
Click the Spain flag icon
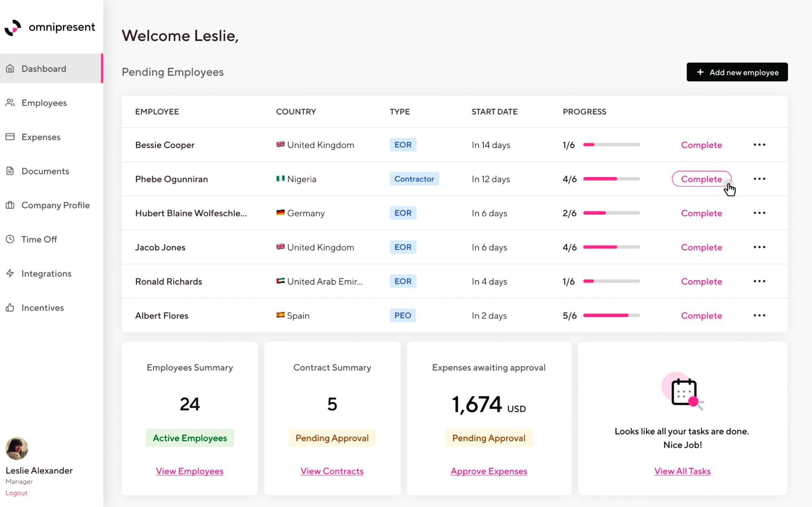point(280,315)
